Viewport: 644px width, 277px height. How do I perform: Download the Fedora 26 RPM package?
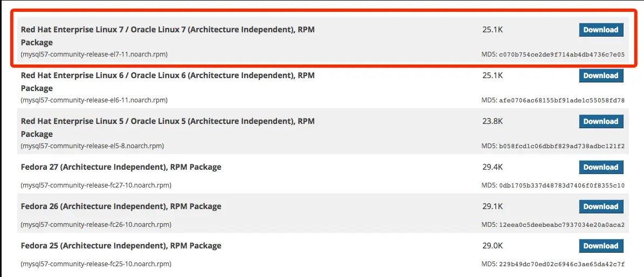click(x=601, y=206)
